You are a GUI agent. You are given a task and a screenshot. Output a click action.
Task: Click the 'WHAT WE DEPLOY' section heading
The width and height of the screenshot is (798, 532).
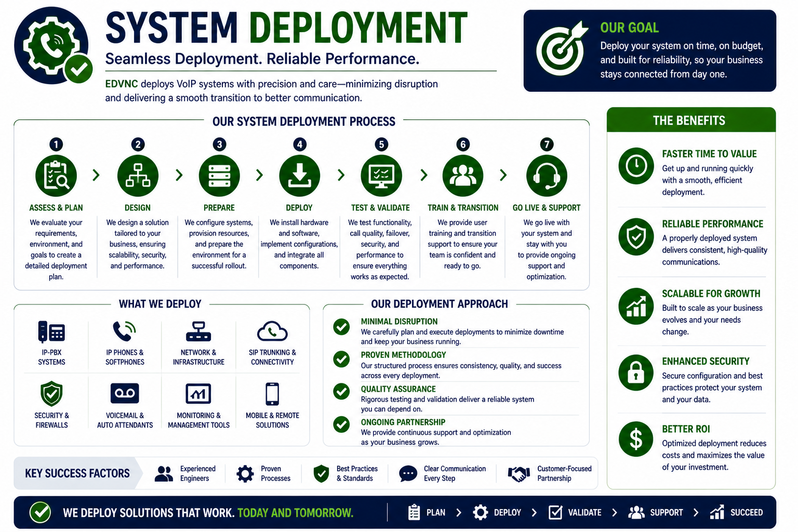(160, 304)
